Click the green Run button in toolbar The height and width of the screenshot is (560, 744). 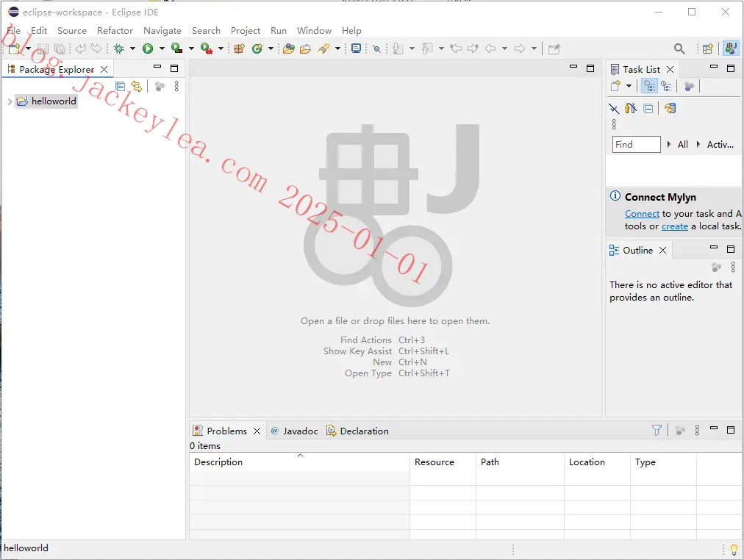point(148,49)
